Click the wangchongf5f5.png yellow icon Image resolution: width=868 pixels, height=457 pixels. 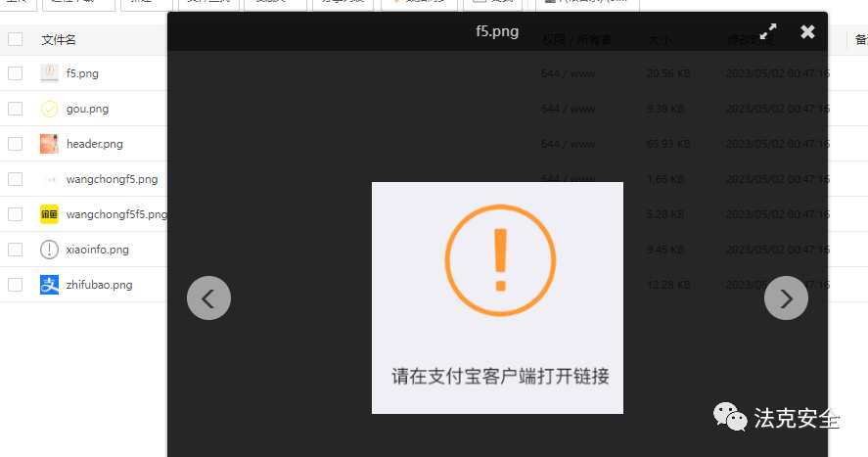(49, 214)
